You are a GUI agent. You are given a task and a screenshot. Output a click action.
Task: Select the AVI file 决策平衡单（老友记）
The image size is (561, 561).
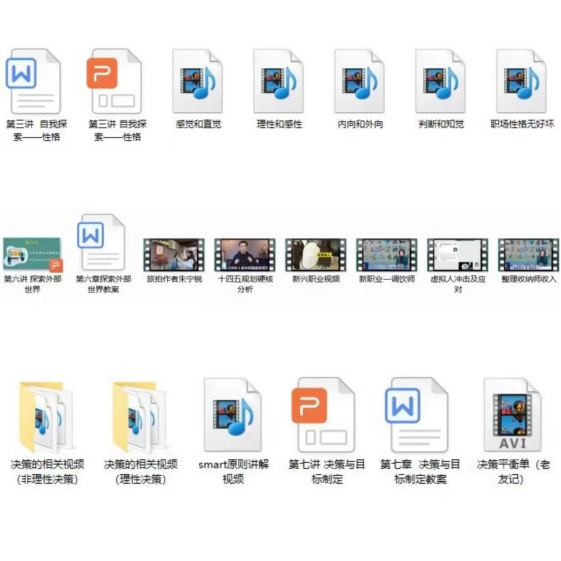pos(512,415)
